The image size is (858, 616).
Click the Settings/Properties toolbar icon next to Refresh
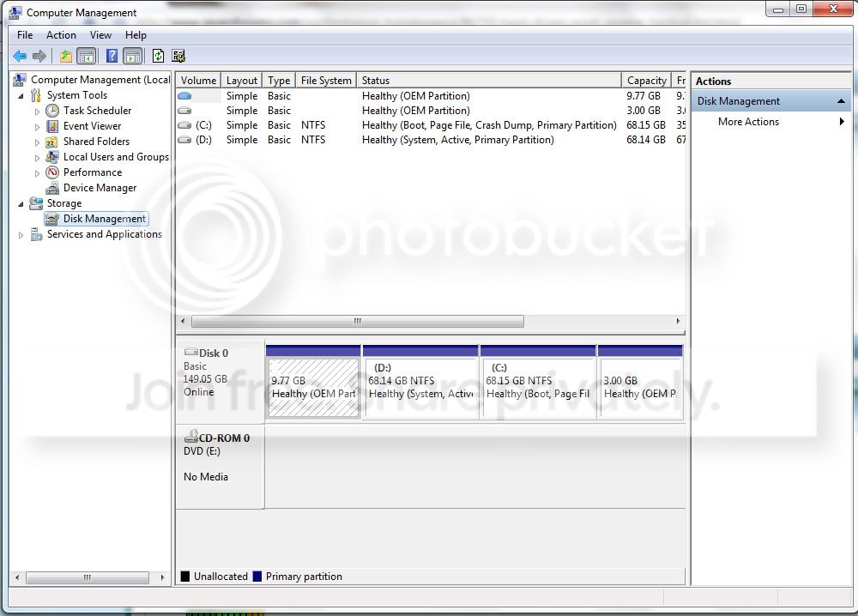click(x=178, y=56)
